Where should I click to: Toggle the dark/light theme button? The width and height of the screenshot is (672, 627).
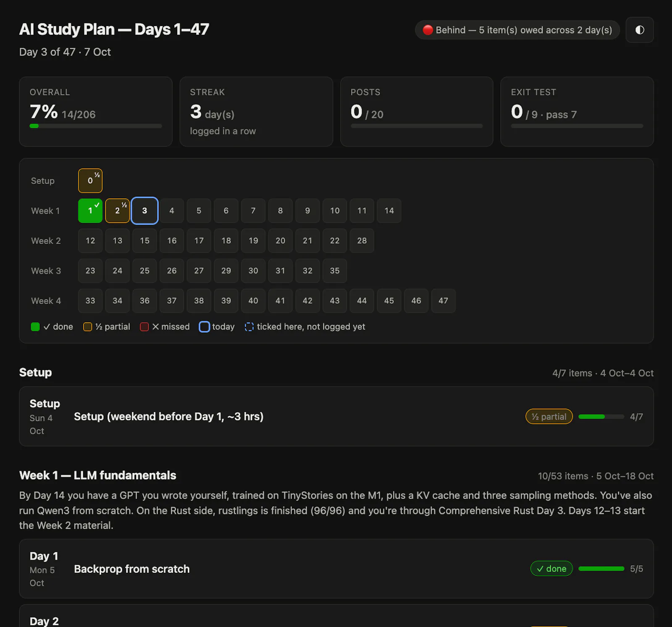639,30
